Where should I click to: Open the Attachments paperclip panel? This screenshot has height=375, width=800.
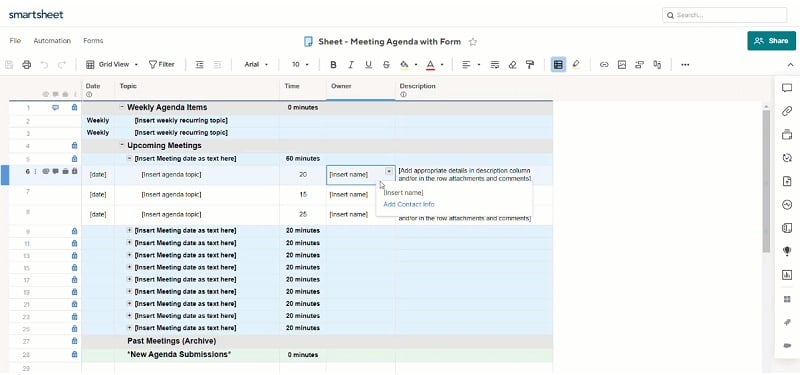(x=787, y=111)
